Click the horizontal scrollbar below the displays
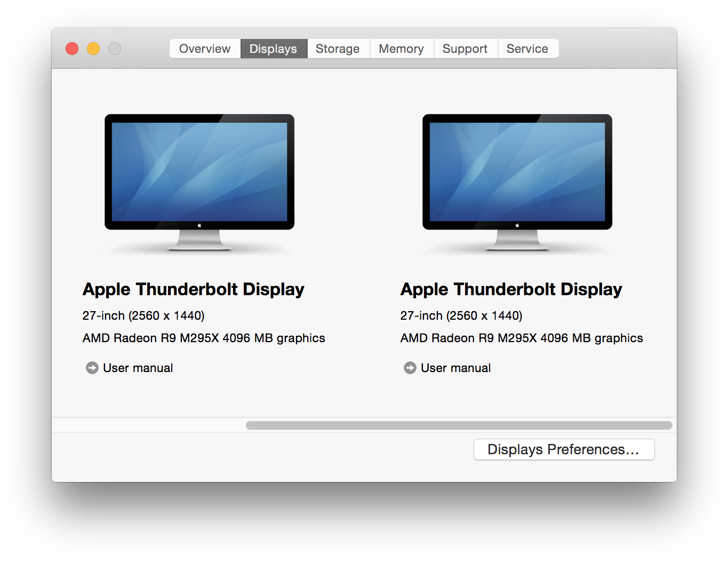The image size is (728, 561). pyautogui.click(x=459, y=425)
